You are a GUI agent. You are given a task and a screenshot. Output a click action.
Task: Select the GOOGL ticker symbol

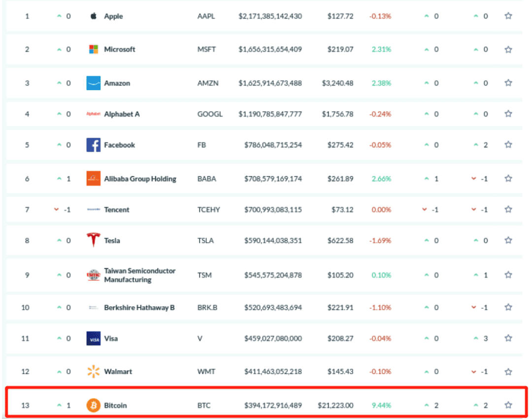(210, 114)
